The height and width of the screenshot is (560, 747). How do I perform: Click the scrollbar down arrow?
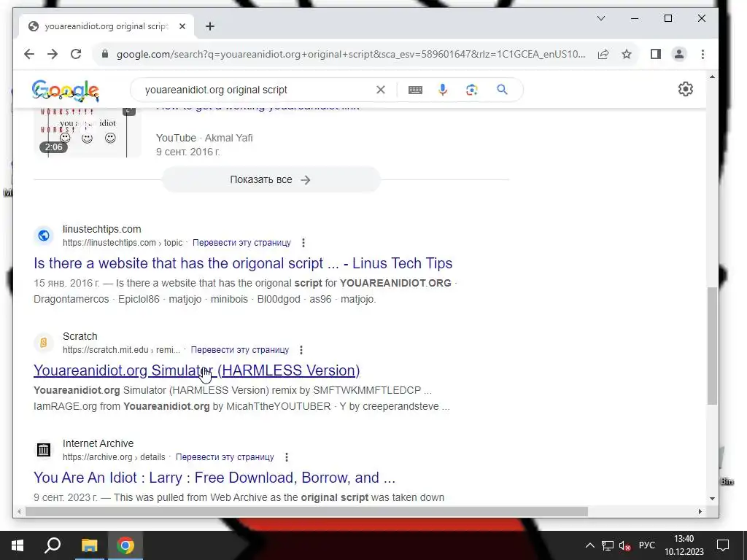tap(712, 499)
